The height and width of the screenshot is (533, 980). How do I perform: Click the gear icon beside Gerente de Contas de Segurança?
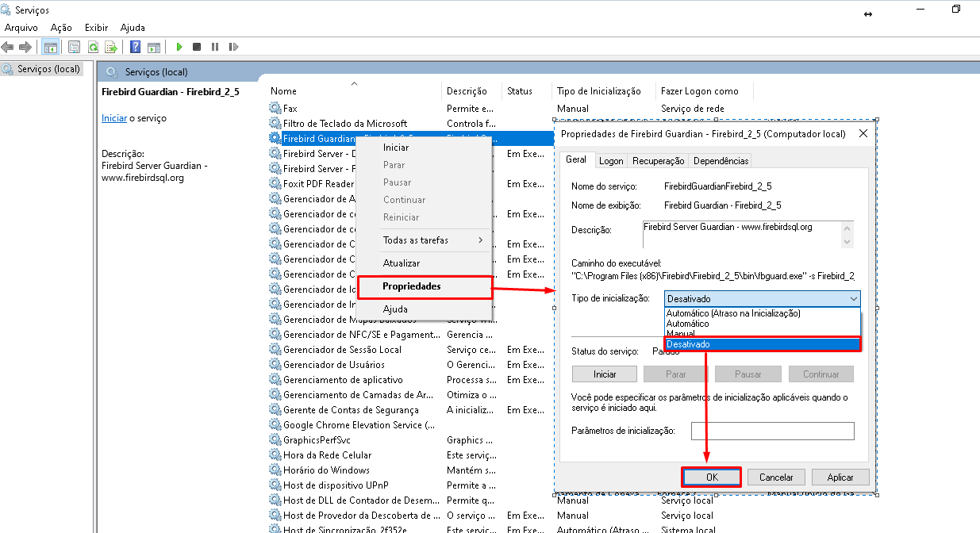275,409
